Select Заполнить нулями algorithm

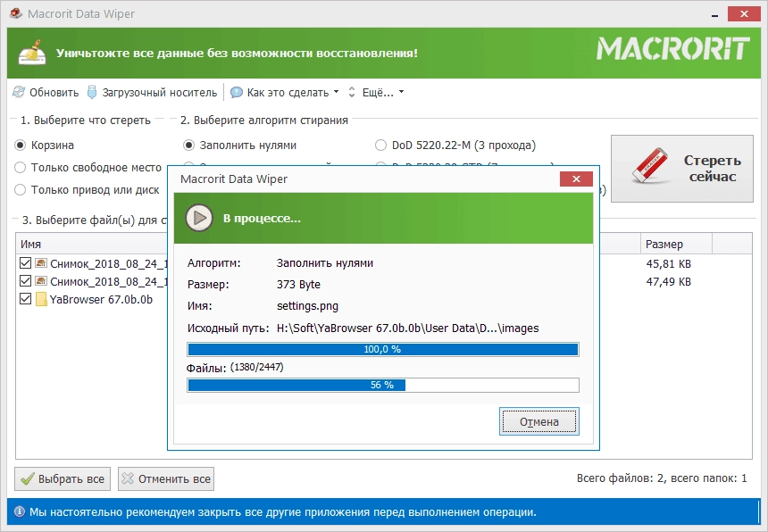coord(188,145)
